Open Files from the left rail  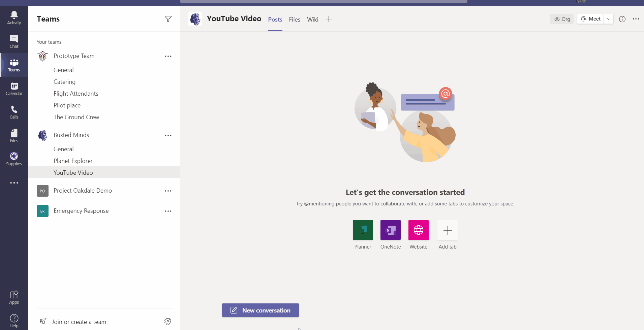(x=14, y=135)
